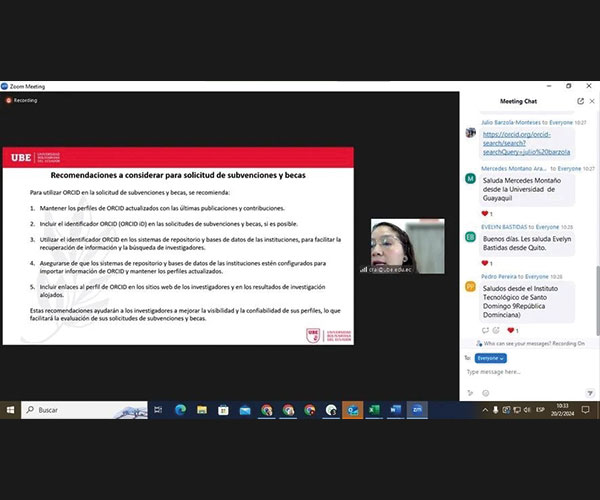Click message 'Buenos días. Les saluda Evelyn Bastidas'
This screenshot has width=600, height=500.
527,243
